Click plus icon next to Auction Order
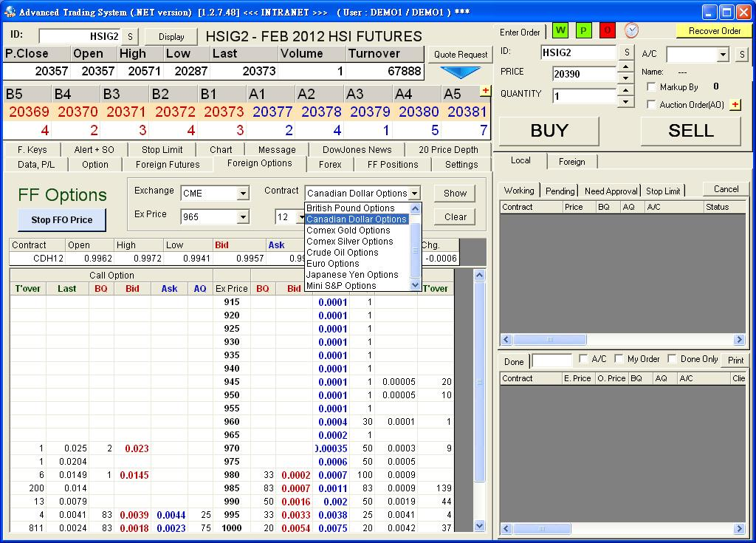Image resolution: width=756 pixels, height=543 pixels. click(735, 105)
